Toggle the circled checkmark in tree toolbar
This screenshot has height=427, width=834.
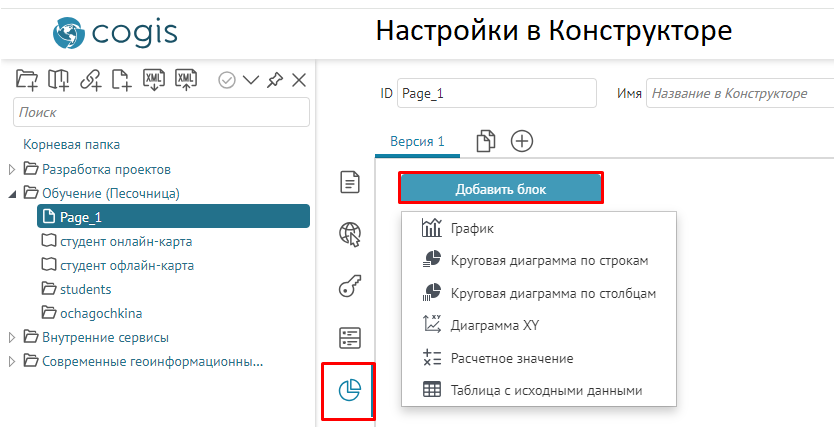coord(227,80)
